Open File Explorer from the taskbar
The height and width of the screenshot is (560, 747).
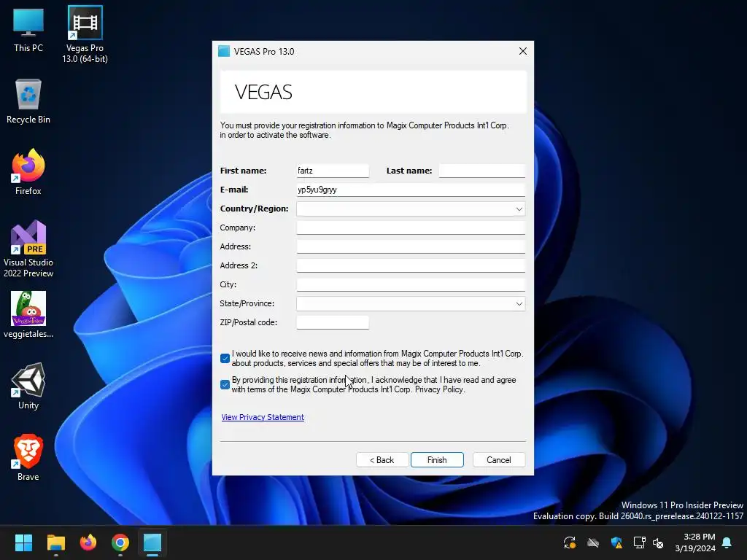55,542
